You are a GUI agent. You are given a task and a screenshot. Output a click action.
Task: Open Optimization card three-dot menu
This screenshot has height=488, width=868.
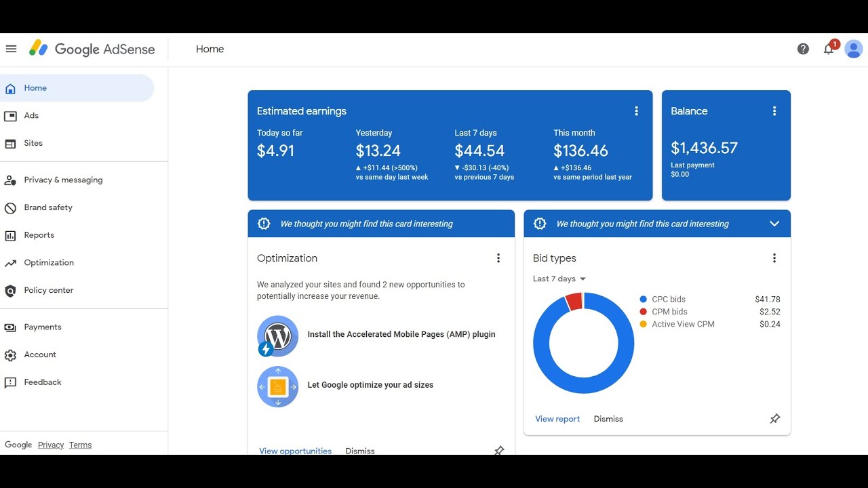pyautogui.click(x=498, y=258)
